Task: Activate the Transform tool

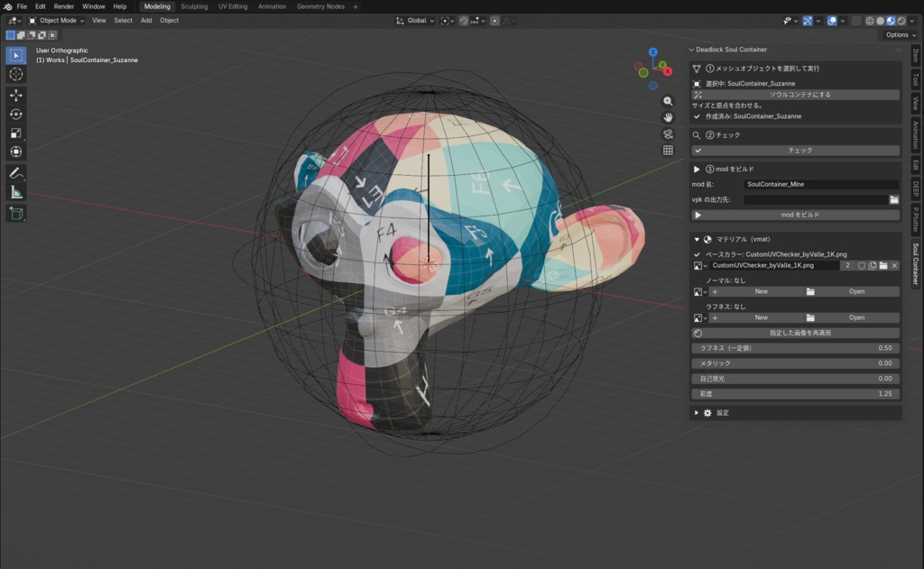Action: pyautogui.click(x=16, y=152)
